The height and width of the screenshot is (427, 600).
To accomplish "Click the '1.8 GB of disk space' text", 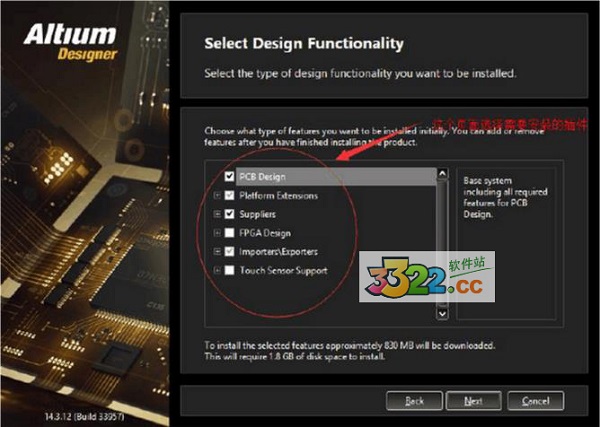I will click(295, 356).
